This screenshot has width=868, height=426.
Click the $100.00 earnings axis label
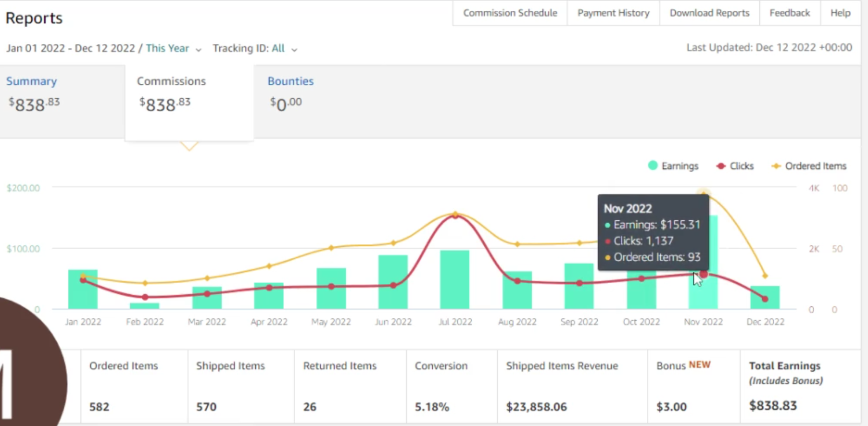click(x=23, y=249)
